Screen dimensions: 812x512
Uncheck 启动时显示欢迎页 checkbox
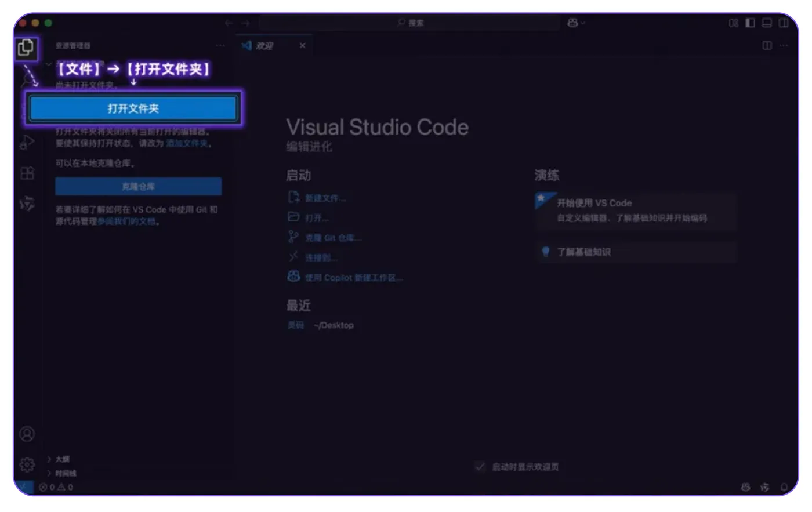coord(480,466)
